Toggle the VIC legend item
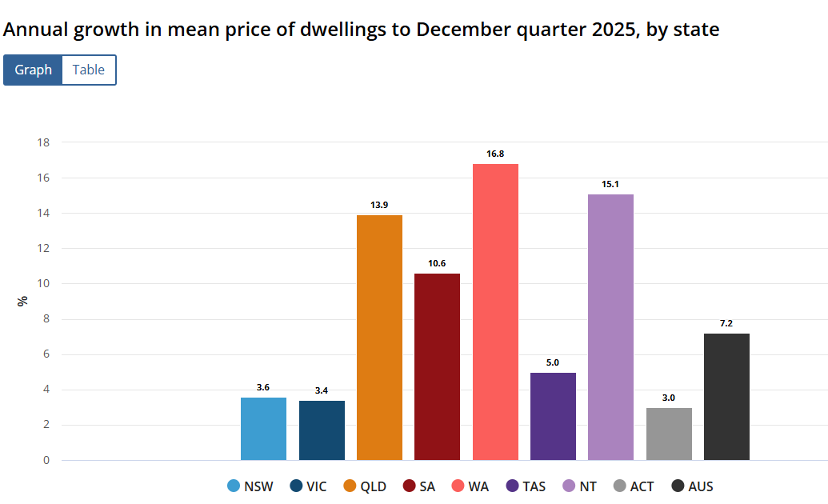The height and width of the screenshot is (504, 828). click(307, 486)
